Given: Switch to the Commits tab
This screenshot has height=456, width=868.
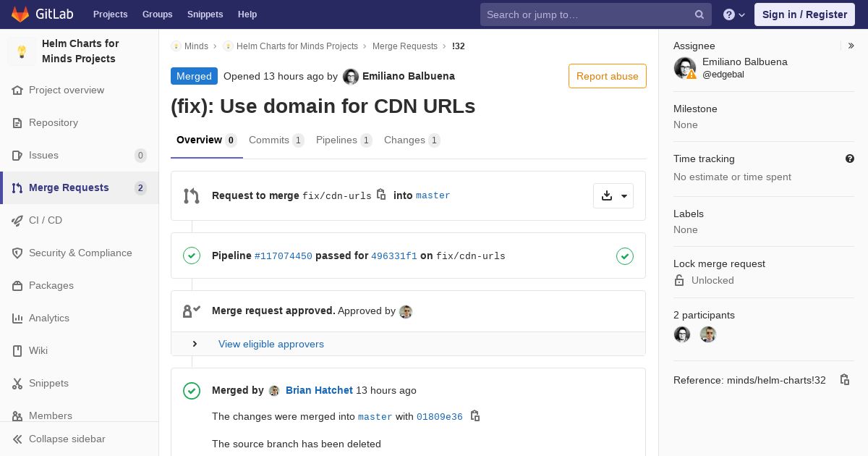Looking at the screenshot, I should pyautogui.click(x=276, y=140).
